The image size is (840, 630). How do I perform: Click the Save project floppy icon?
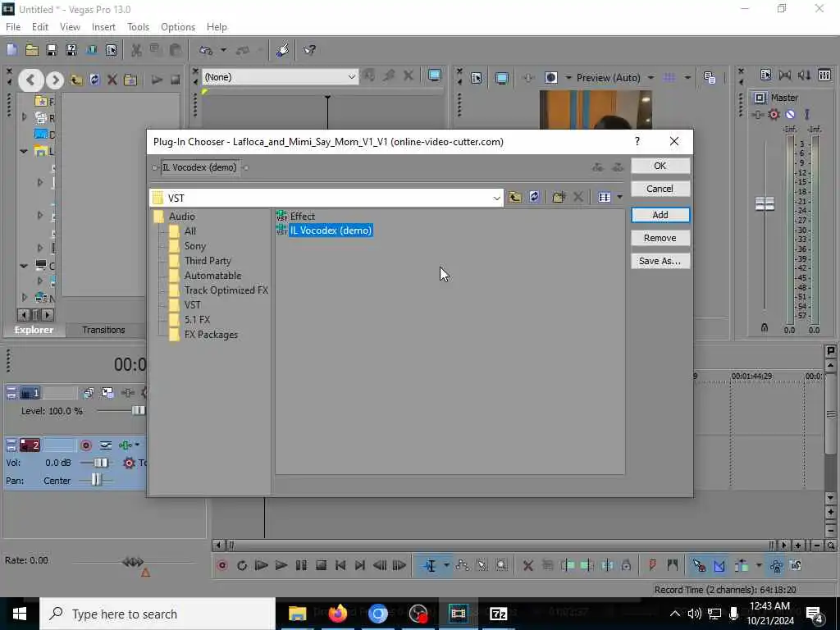point(52,50)
